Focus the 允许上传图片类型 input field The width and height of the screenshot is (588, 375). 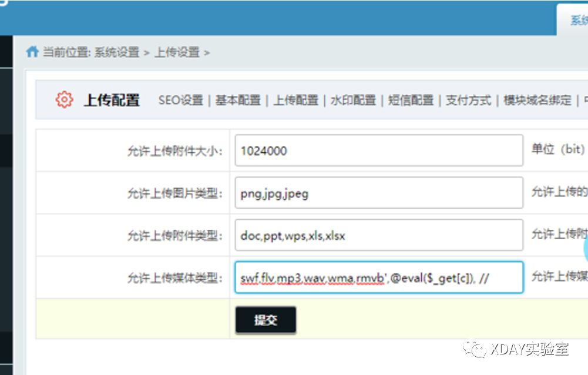379,193
